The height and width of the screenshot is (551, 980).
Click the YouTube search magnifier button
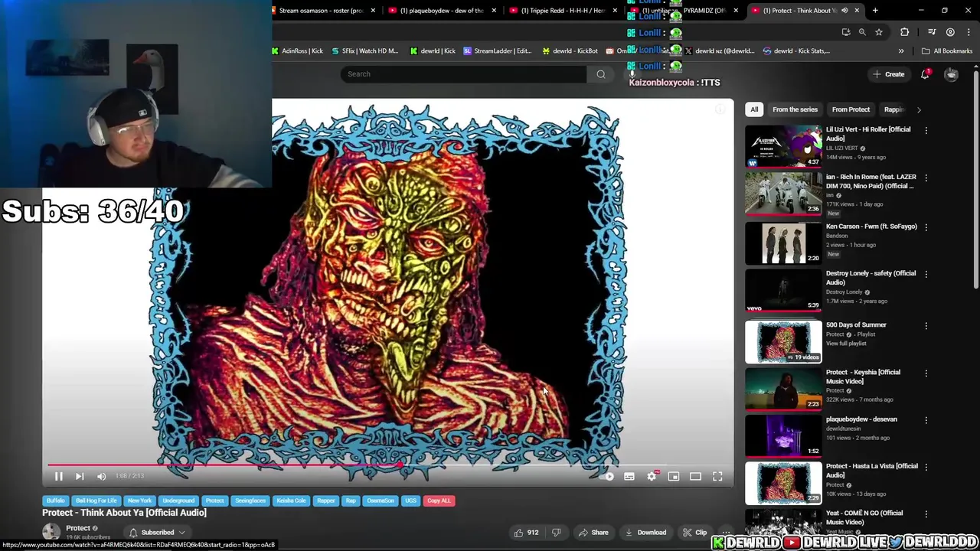[601, 74]
